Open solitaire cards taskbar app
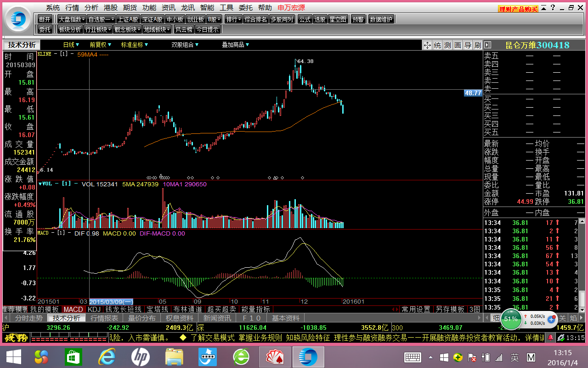Viewport: 588px width, 368px height. click(x=275, y=357)
